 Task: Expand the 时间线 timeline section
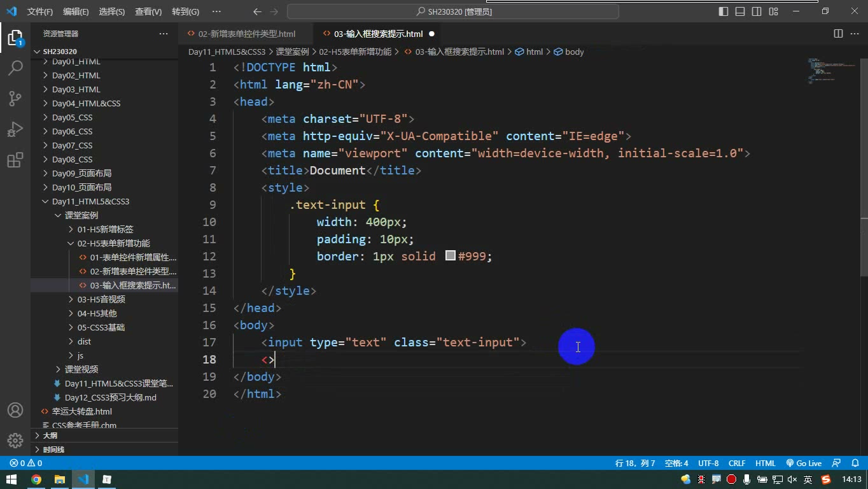(x=53, y=450)
